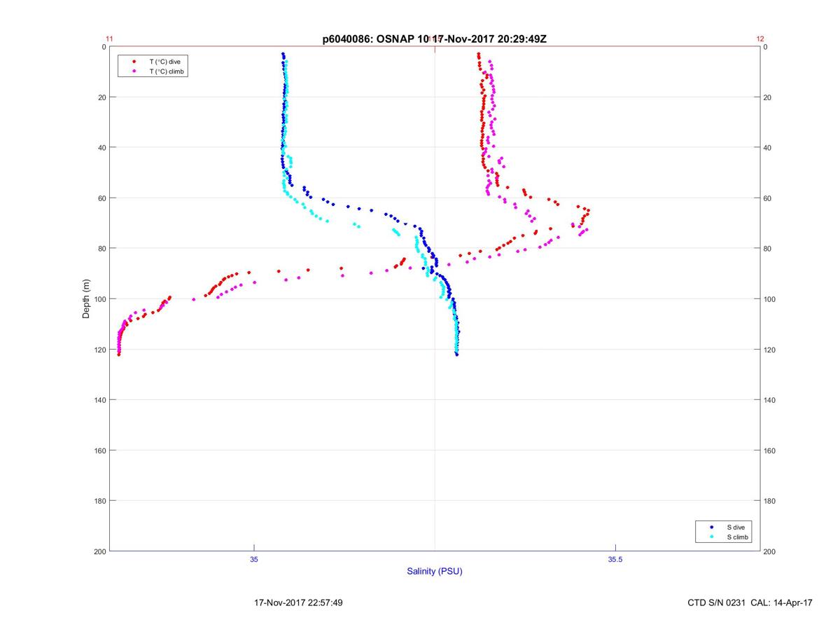This screenshot has width=840, height=620.
Task: Click the red dot marker in T dive legend
Action: (x=134, y=62)
